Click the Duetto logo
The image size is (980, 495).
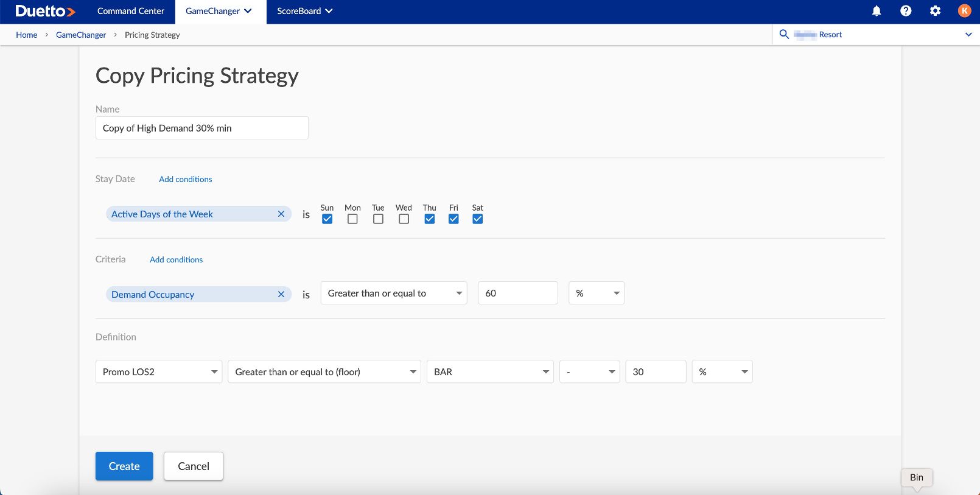45,11
